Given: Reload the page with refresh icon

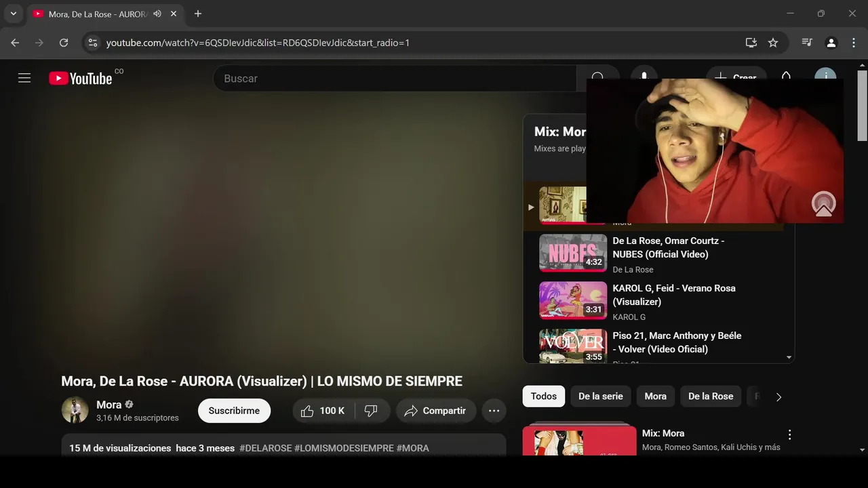Looking at the screenshot, I should (x=64, y=43).
